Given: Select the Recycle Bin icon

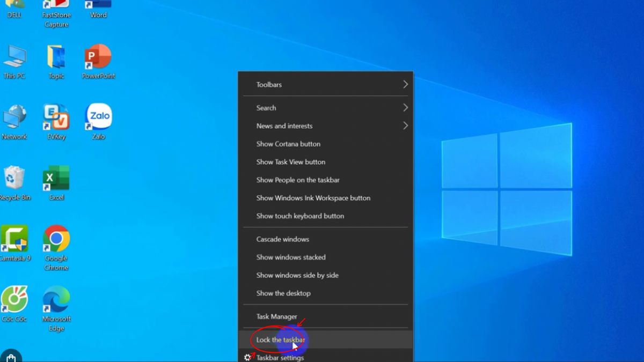Looking at the screenshot, I should (14, 183).
